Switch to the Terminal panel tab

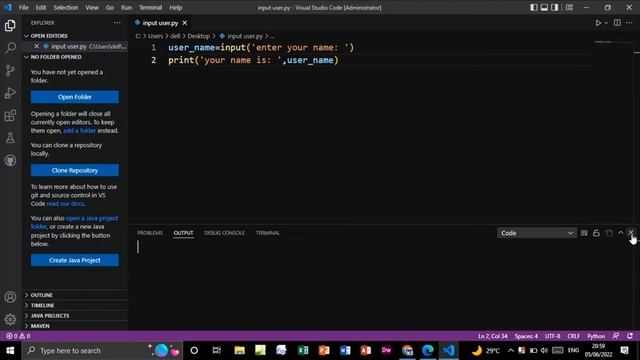click(268, 233)
